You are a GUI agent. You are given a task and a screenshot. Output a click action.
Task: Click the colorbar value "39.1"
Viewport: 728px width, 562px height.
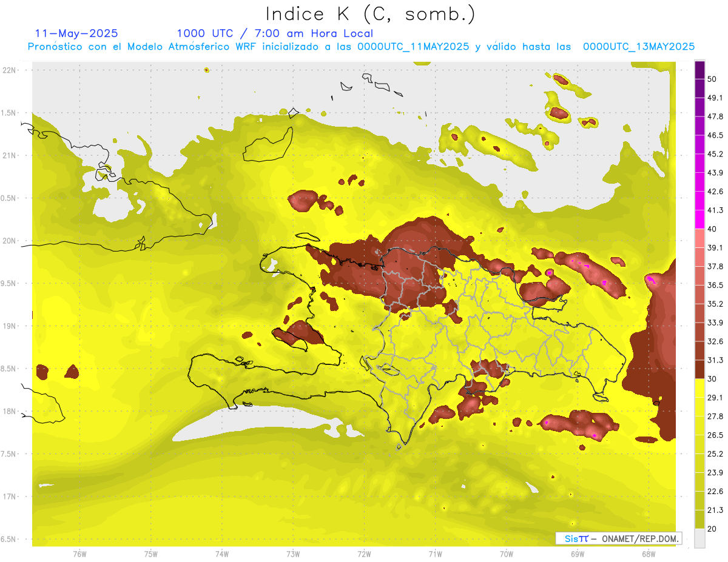pyautogui.click(x=715, y=248)
